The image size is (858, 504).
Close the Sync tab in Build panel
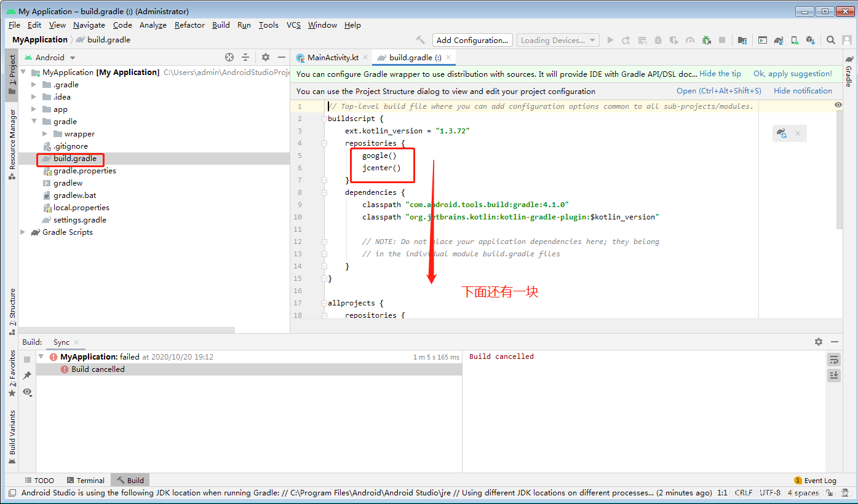(x=76, y=342)
